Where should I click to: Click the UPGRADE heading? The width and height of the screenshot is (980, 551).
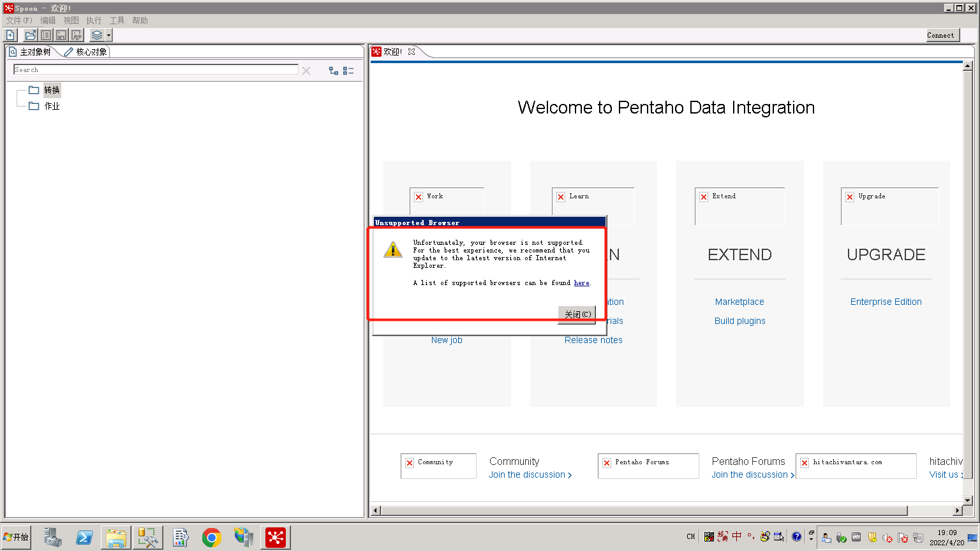[x=886, y=254]
